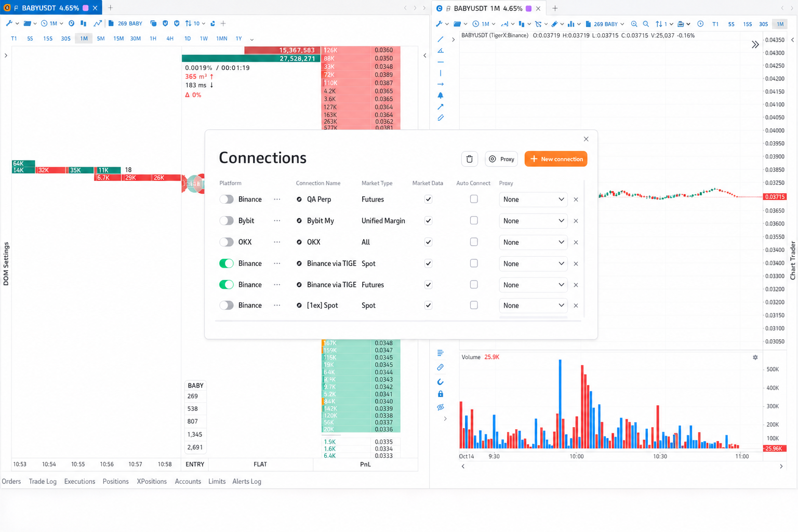798x532 pixels.
Task: Open the Positions tab
Action: click(x=115, y=482)
